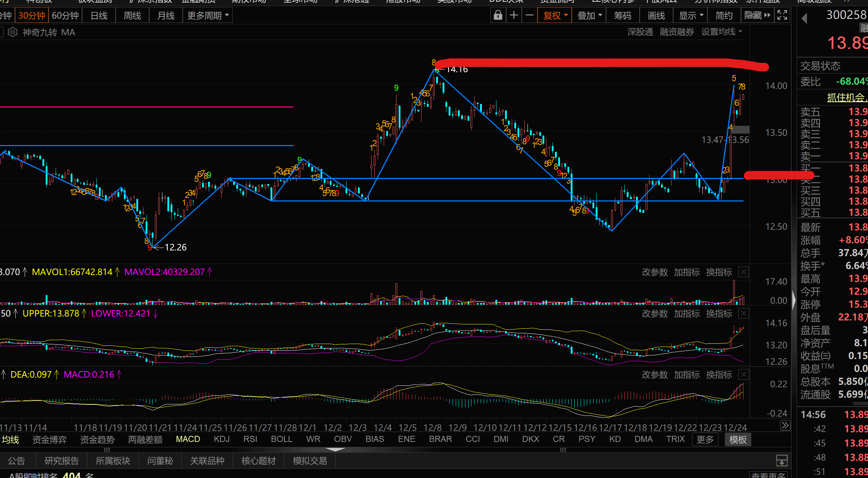Click the lock chart icon

498,15
